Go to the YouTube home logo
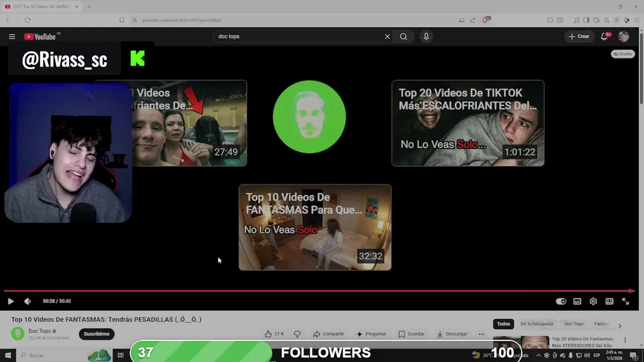 tap(40, 36)
